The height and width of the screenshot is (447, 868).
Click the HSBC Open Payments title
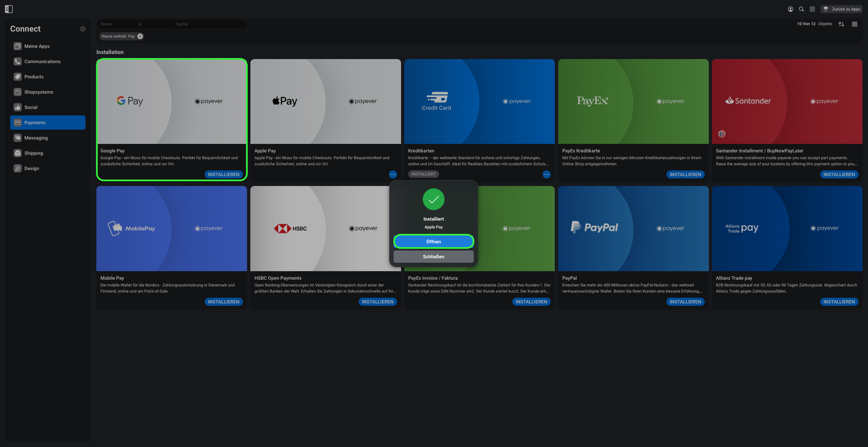point(278,278)
